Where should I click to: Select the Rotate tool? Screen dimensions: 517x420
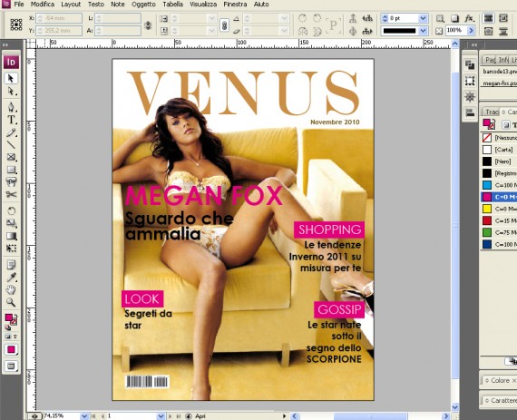[x=11, y=211]
